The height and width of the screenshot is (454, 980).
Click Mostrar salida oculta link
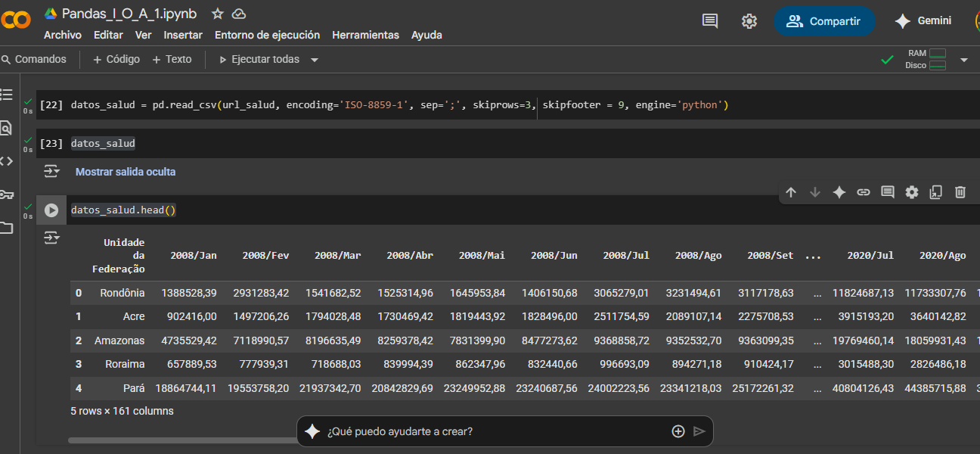(x=126, y=172)
